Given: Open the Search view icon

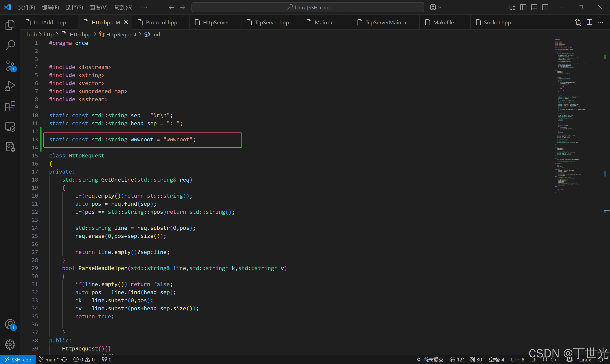Looking at the screenshot, I should pos(10,45).
